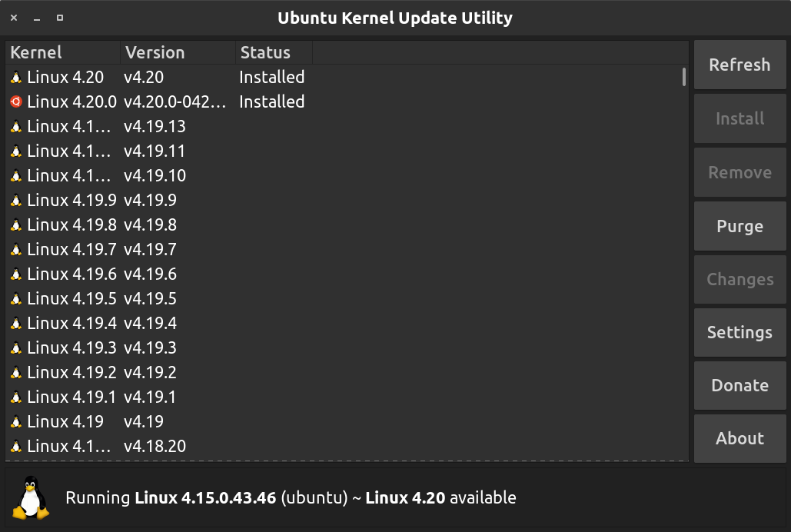Click the Tux icon on the v4.19.13 row
Viewport: 791px width, 532px height.
[17, 126]
